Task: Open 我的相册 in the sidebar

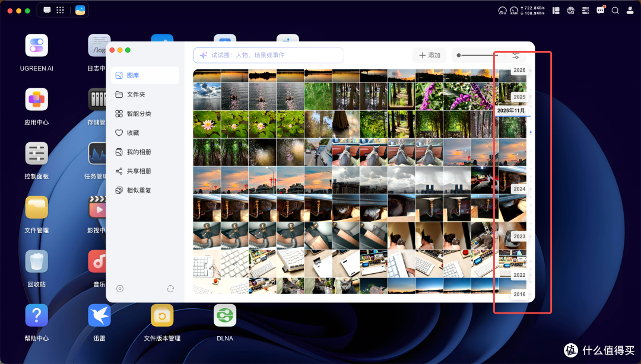Action: tap(145, 152)
